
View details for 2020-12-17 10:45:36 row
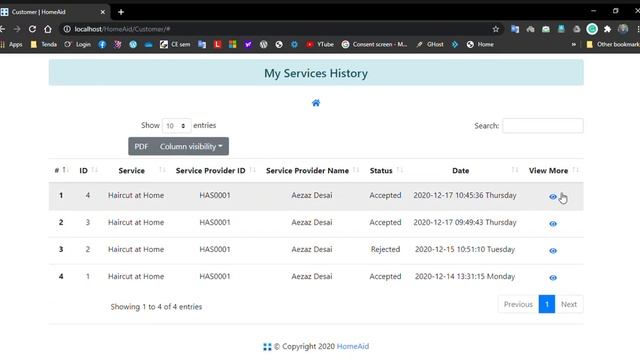click(x=553, y=197)
